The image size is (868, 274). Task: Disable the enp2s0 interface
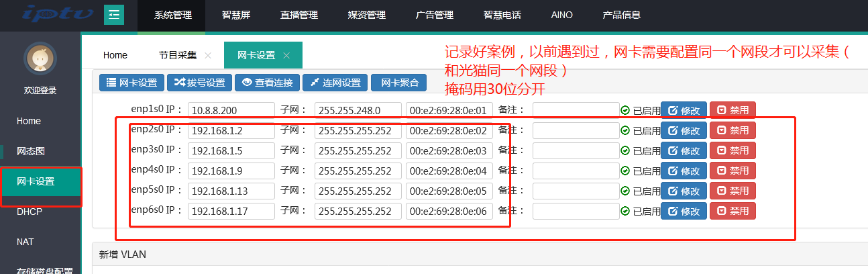(733, 131)
